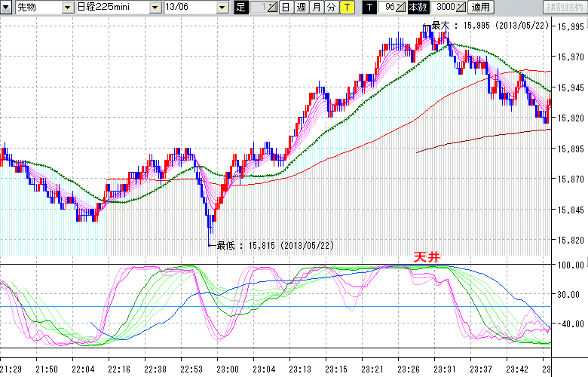Select the 日 daily timeframe button
Image resolution: width=588 pixels, height=377 pixels.
[286, 8]
